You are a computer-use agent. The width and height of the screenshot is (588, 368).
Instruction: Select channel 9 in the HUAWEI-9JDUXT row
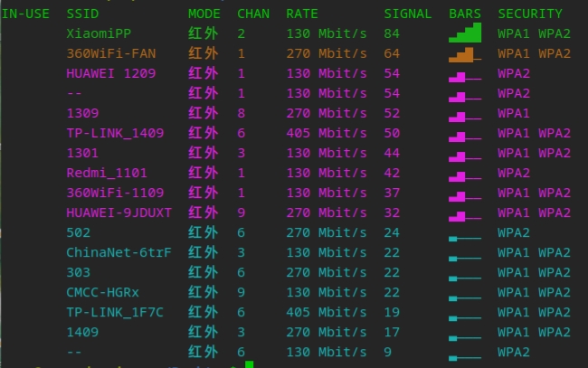pos(242,212)
